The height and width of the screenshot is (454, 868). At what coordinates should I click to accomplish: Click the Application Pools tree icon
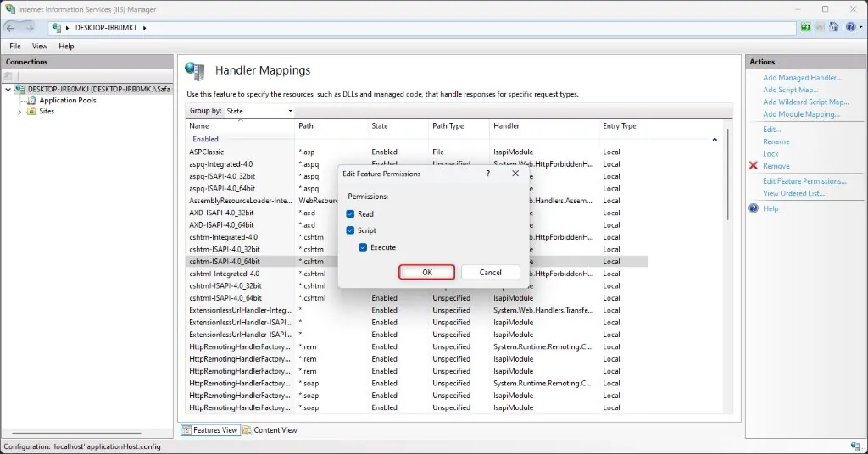point(31,100)
